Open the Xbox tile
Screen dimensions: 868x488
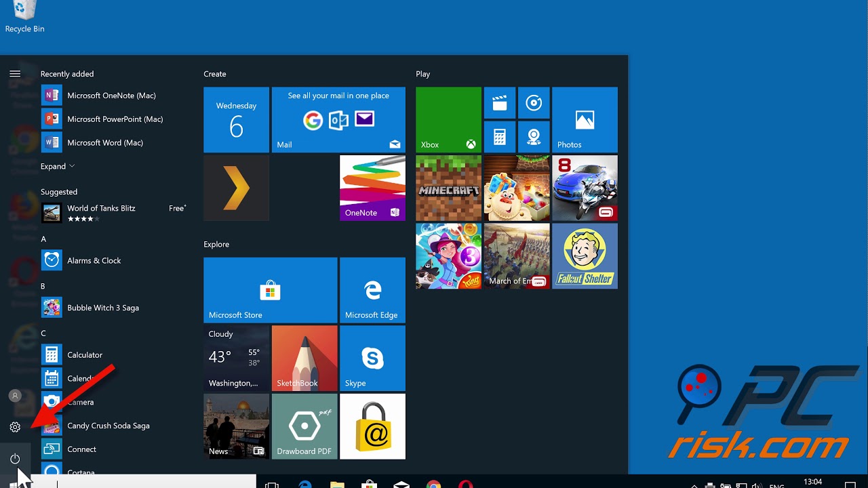pos(448,120)
